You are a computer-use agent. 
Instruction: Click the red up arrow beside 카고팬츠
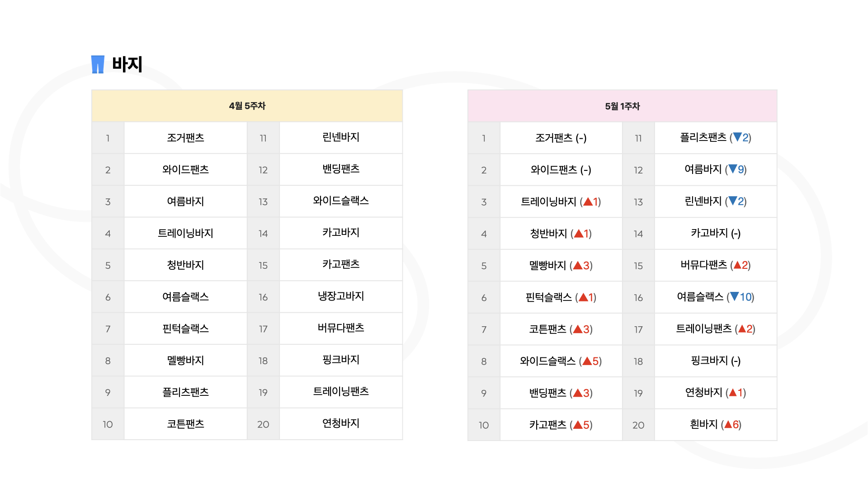pyautogui.click(x=578, y=425)
